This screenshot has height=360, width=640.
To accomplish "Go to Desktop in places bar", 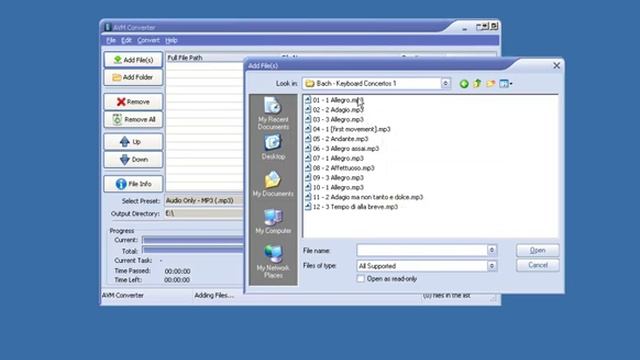I will tap(273, 147).
